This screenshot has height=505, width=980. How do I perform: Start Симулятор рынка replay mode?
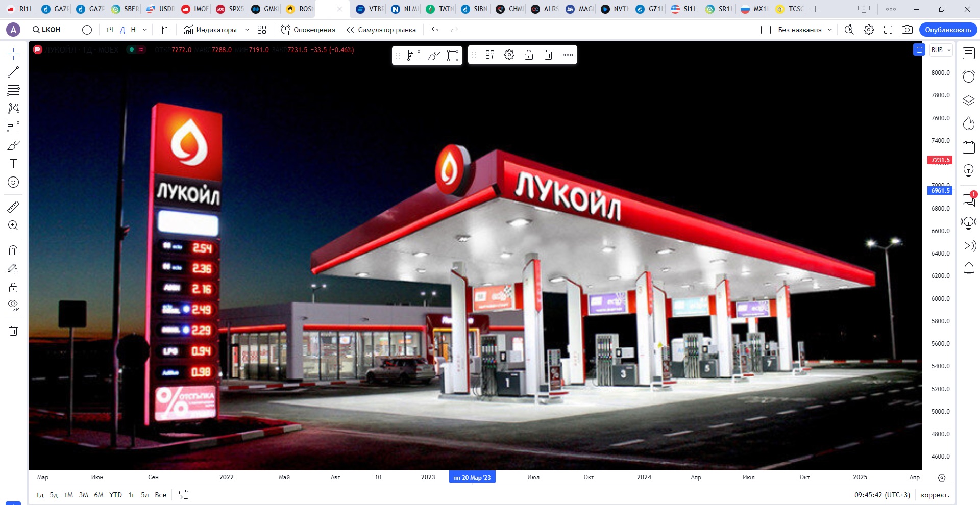pos(381,30)
